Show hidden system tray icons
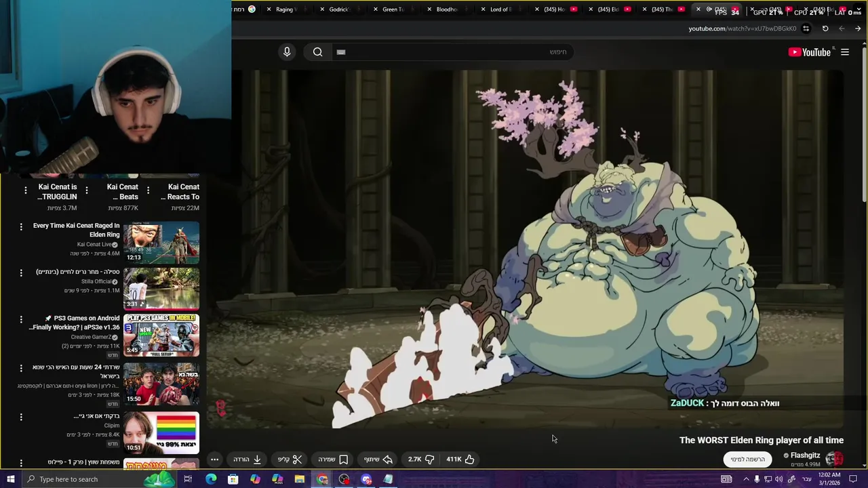This screenshot has height=488, width=868. coord(747,479)
